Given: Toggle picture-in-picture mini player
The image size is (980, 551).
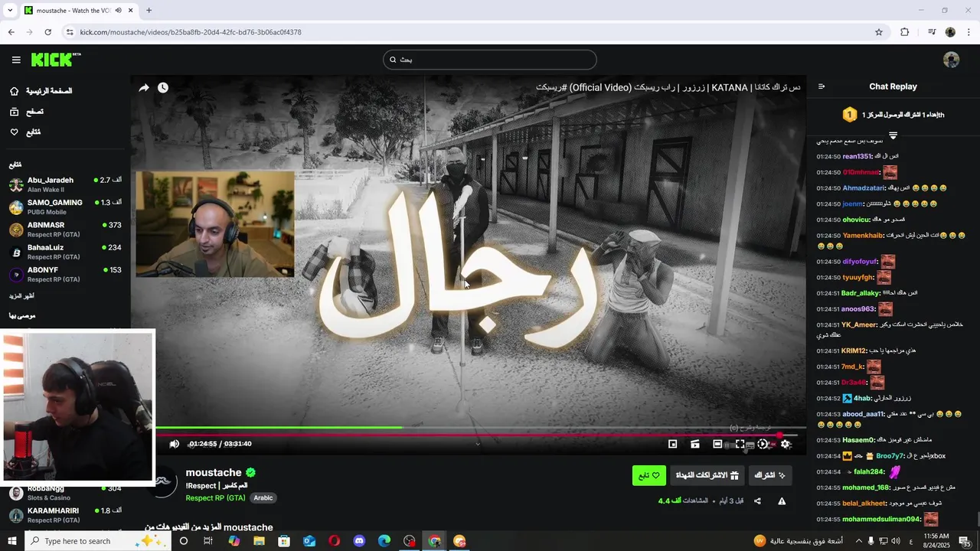Looking at the screenshot, I should (x=672, y=444).
